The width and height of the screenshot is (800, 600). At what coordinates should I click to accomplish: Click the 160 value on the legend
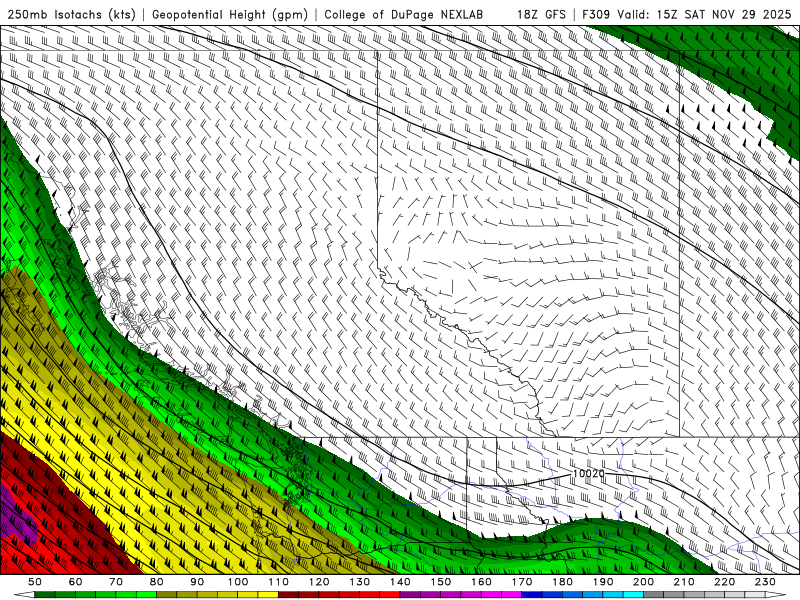[x=481, y=582]
